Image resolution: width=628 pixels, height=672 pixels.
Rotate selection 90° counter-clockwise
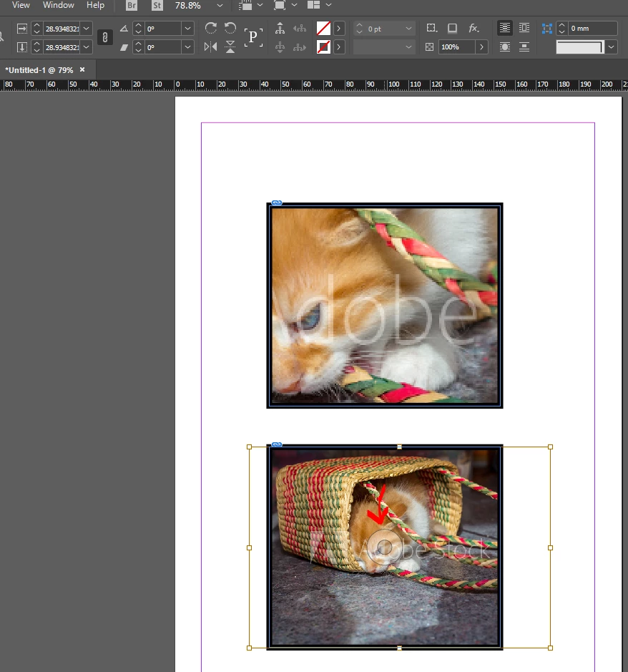tap(230, 29)
